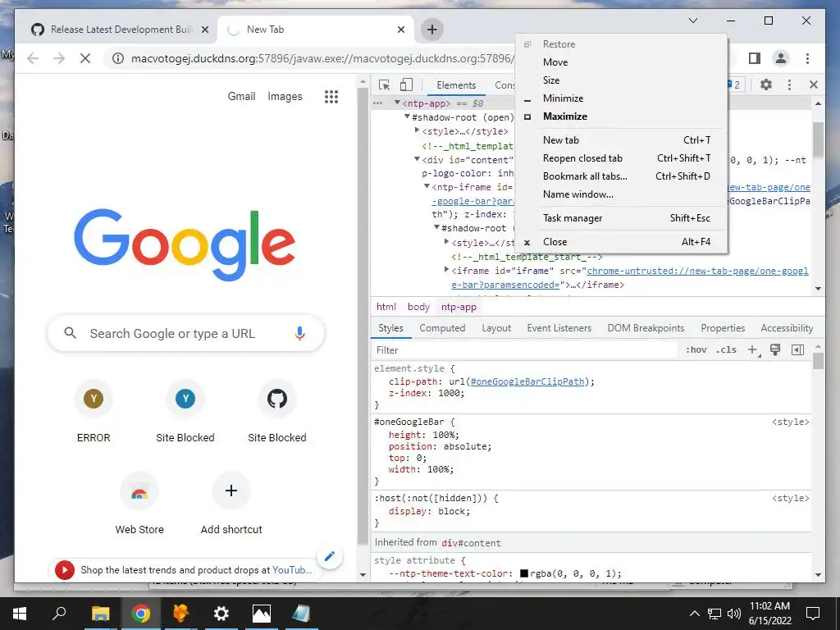Expand the style element node under ntp-app
The height and width of the screenshot is (630, 840).
[417, 130]
